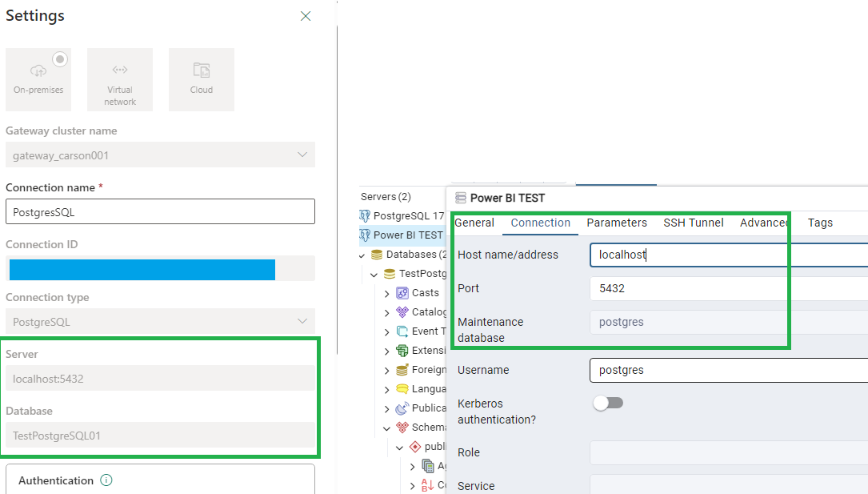Choose the Virtual network tile
This screenshot has height=494, width=868.
pyautogui.click(x=119, y=79)
